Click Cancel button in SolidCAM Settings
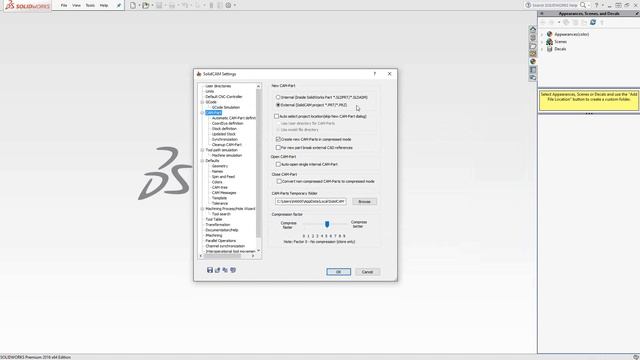Image resolution: width=640 pixels, height=360 pixels. [x=367, y=272]
